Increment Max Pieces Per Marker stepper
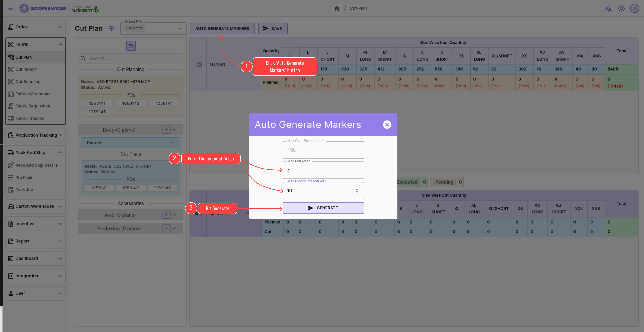Image resolution: width=644 pixels, height=332 pixels. click(x=357, y=189)
